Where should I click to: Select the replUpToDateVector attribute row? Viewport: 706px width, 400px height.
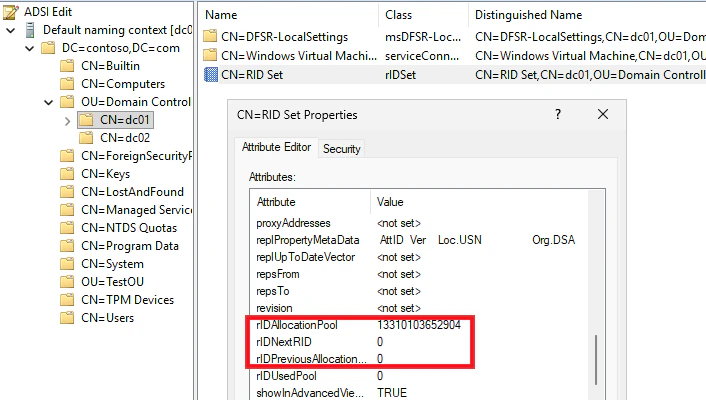419,257
